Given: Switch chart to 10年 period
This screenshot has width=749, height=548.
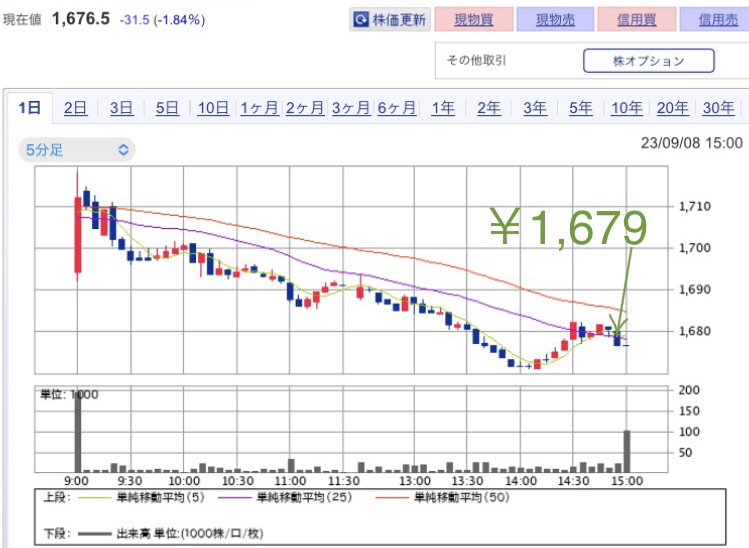Looking at the screenshot, I should point(627,108).
